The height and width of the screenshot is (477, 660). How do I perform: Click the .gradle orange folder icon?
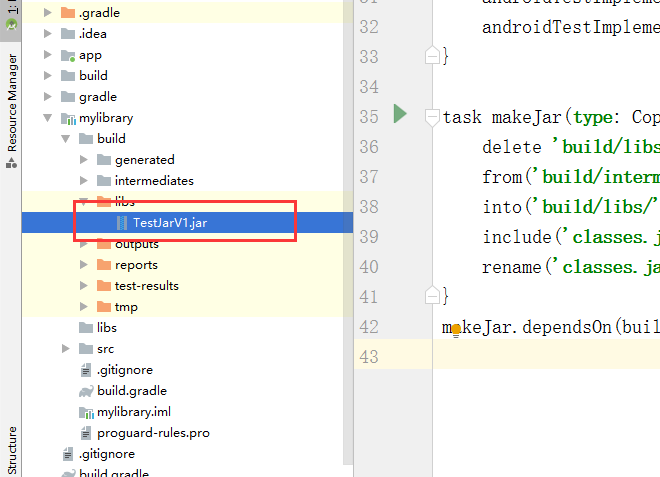68,13
